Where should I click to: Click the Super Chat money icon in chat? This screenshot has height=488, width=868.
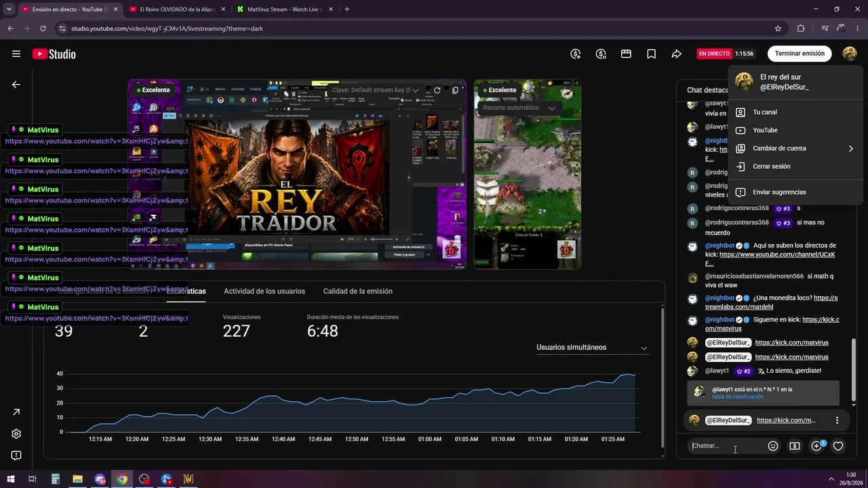click(794, 446)
